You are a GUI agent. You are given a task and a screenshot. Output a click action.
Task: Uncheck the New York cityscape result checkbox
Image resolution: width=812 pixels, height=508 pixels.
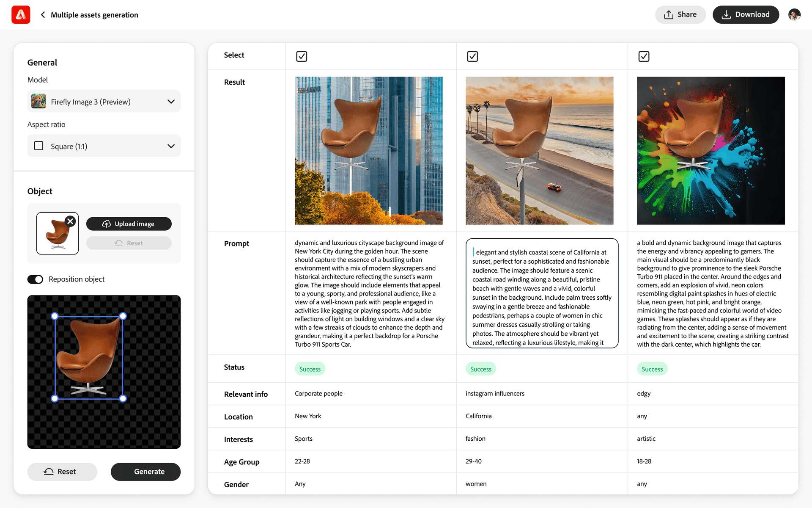tap(302, 56)
